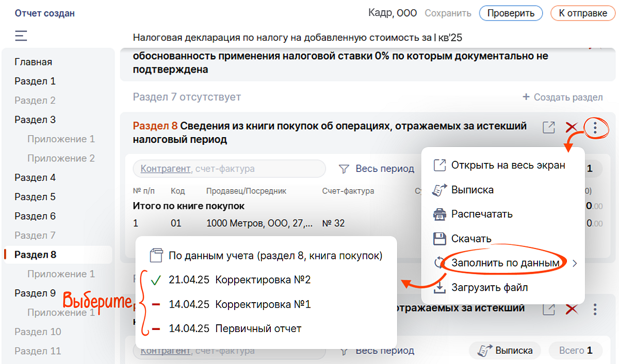Expand Заполнить по данным submenu
Viewport: 619px width, 364px height.
[506, 263]
